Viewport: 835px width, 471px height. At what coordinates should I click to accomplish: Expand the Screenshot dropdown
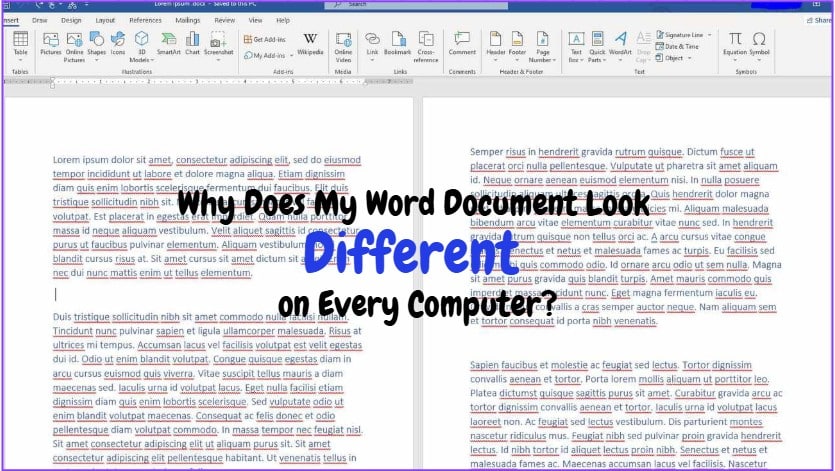[218, 60]
